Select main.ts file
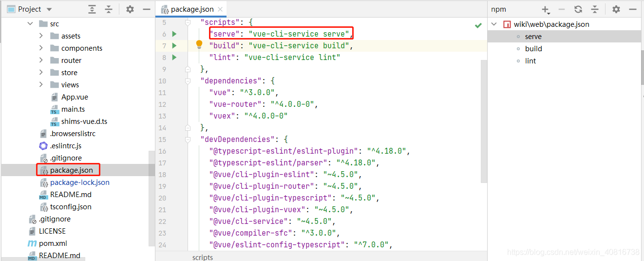This screenshot has width=644, height=261. coord(73,109)
